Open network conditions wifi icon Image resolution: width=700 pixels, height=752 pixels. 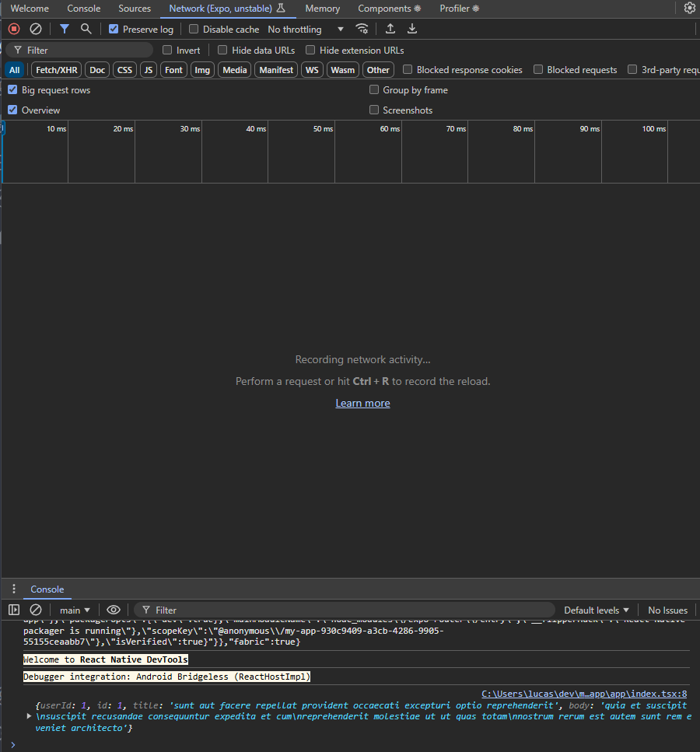coord(362,29)
